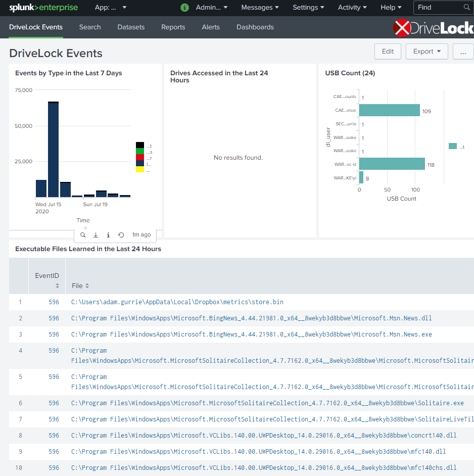
Task: Click Events by Type panel title
Action: tap(69, 73)
